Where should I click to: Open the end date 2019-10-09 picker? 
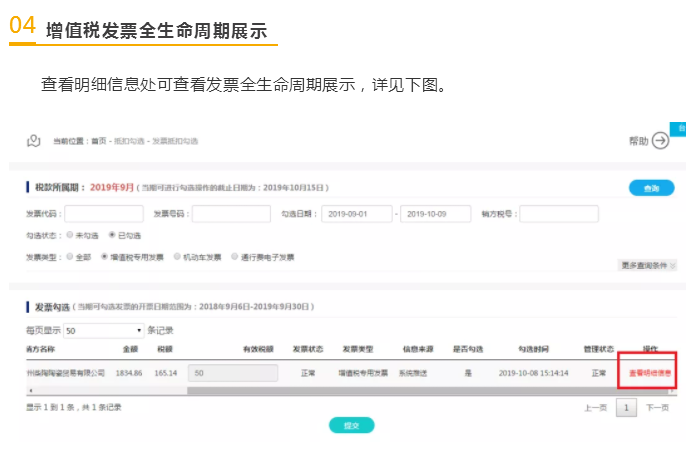click(436, 213)
